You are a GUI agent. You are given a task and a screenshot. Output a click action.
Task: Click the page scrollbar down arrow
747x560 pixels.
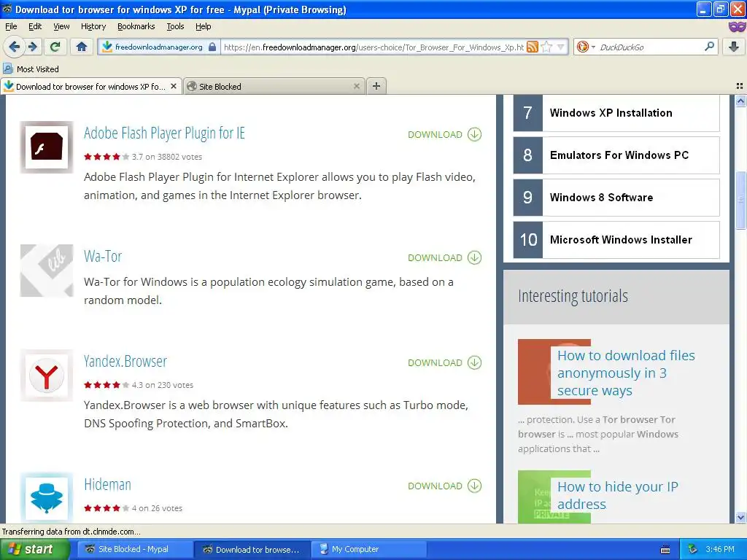coord(740,517)
